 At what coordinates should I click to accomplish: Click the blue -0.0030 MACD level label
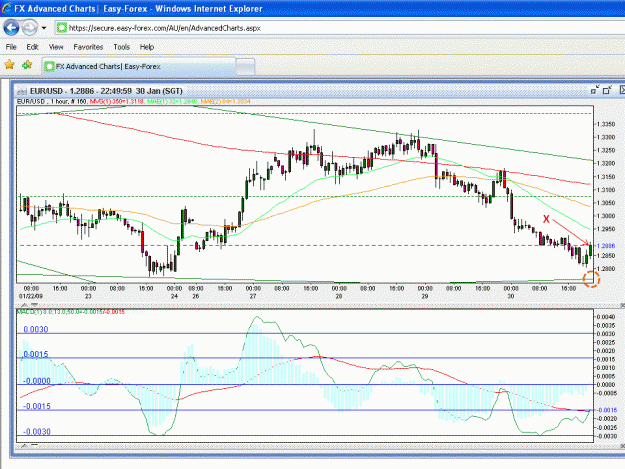pos(37,432)
